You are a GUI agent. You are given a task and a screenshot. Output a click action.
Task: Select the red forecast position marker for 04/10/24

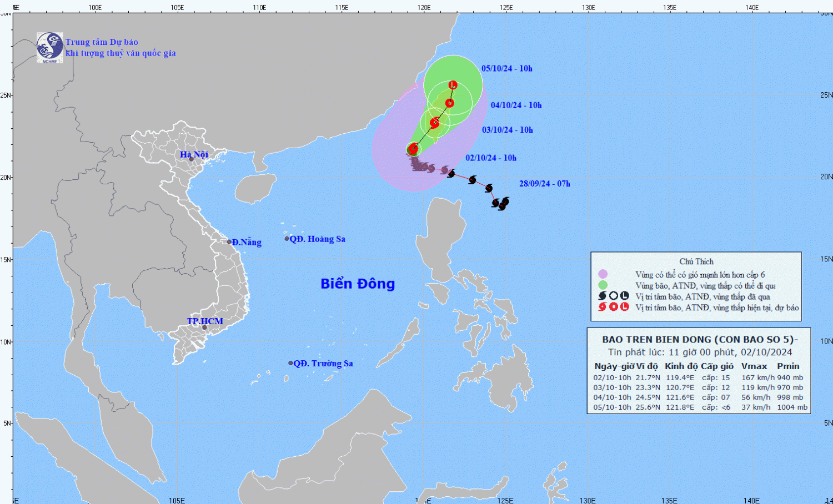coord(450,103)
